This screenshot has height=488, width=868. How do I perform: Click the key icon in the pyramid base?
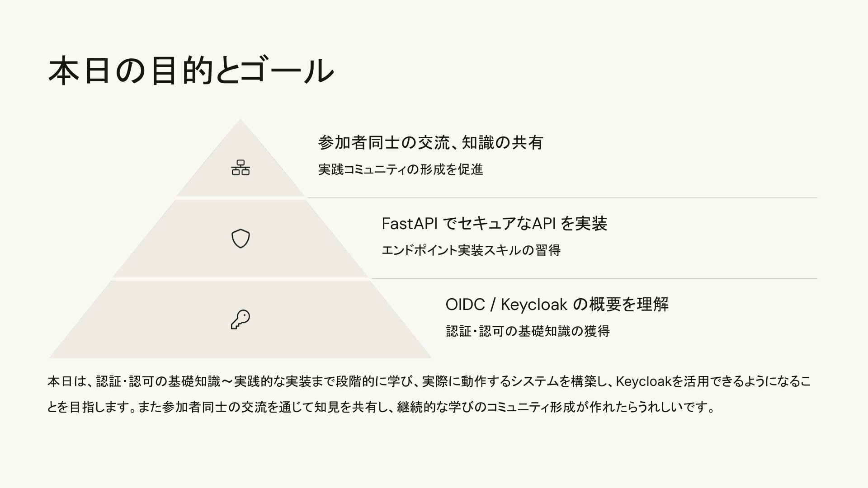point(241,319)
